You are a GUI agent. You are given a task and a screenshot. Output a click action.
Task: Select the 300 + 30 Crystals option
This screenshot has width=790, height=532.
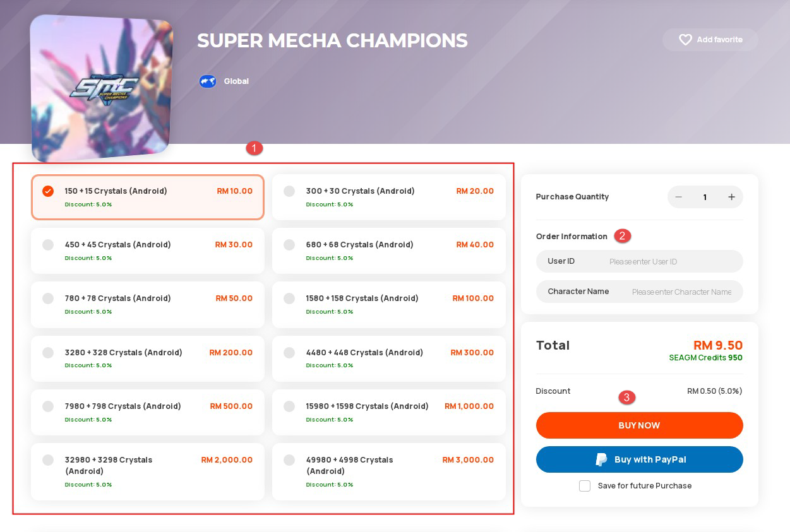click(x=389, y=197)
